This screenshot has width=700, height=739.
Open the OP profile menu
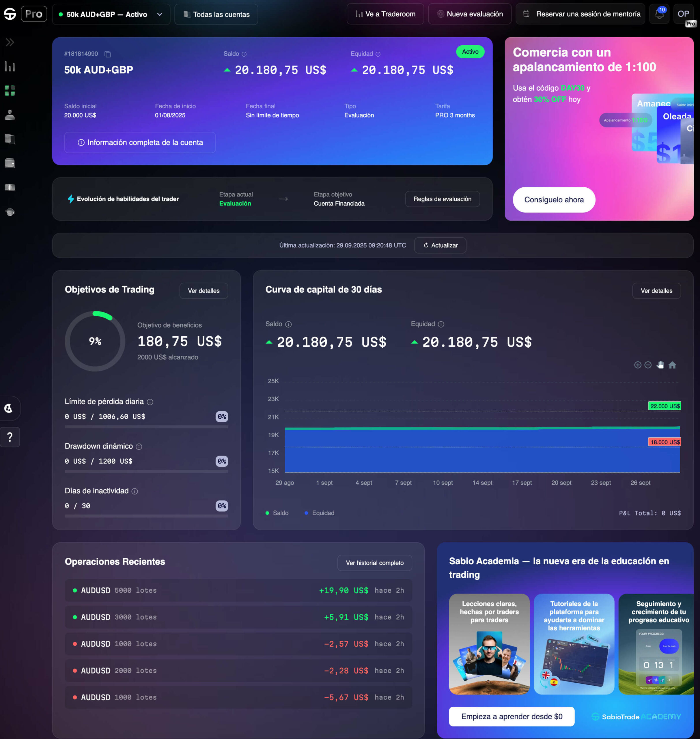[683, 14]
